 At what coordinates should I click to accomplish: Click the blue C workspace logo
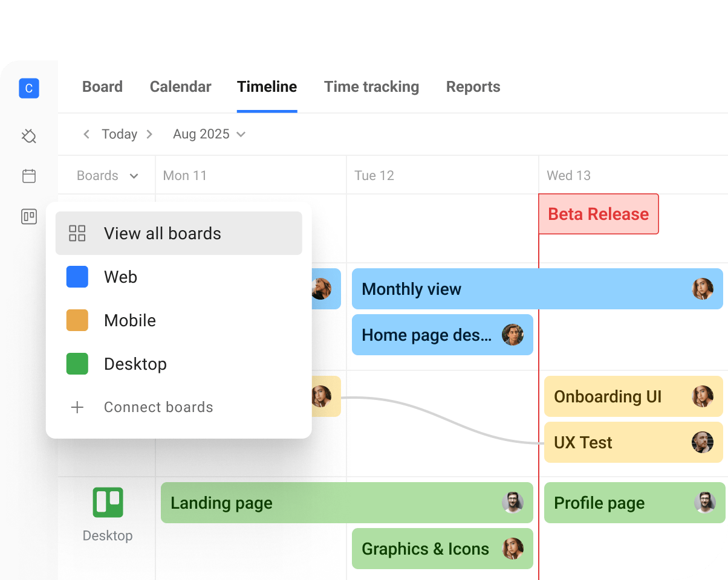pyautogui.click(x=28, y=88)
